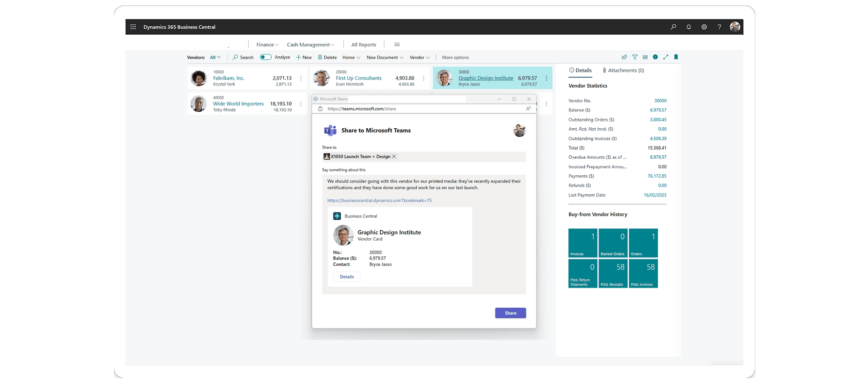The image size is (868, 384).
Task: Open the notifications bell
Action: [x=689, y=27]
